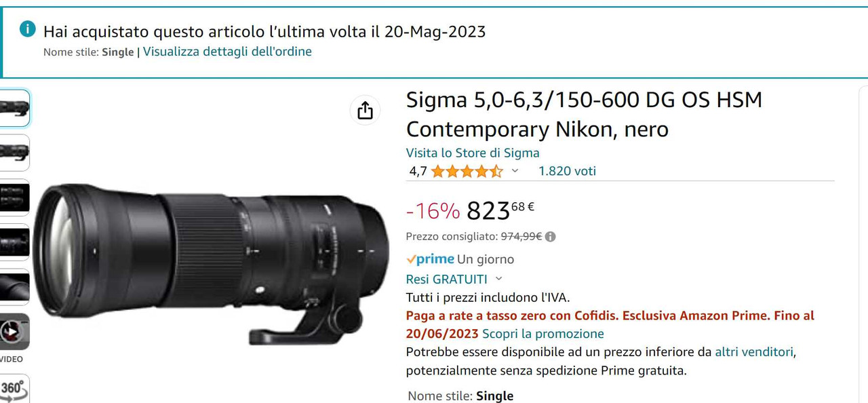Visit the Sigma Store link
The height and width of the screenshot is (403, 868).
pos(473,153)
